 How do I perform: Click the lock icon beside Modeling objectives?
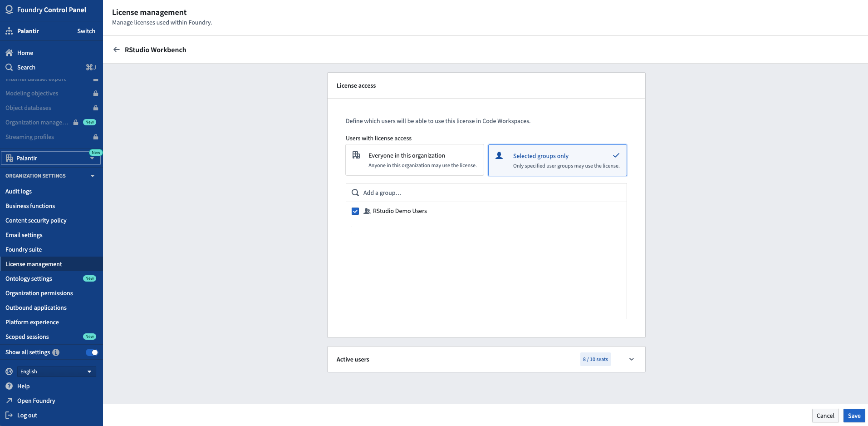point(96,93)
